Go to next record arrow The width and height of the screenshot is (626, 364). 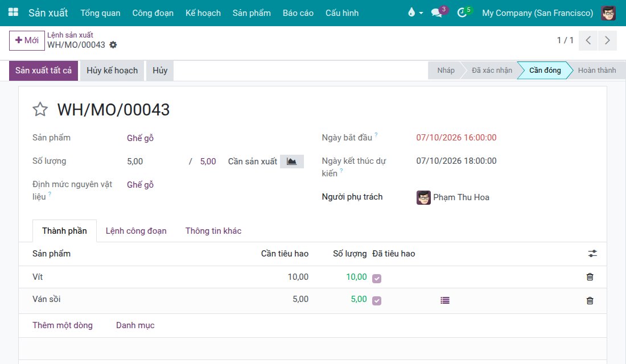pyautogui.click(x=607, y=40)
